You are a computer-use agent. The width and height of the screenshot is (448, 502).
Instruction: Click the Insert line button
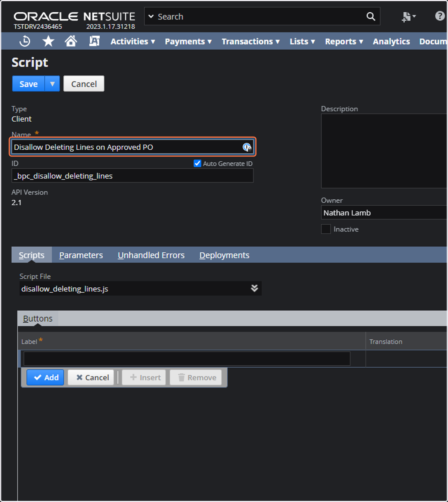pos(144,377)
